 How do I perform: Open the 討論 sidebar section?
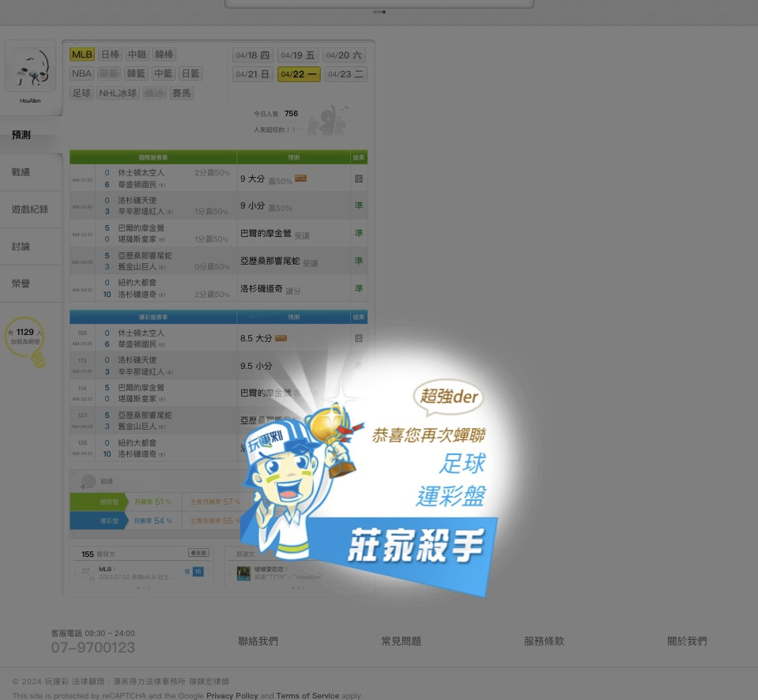coord(31,247)
